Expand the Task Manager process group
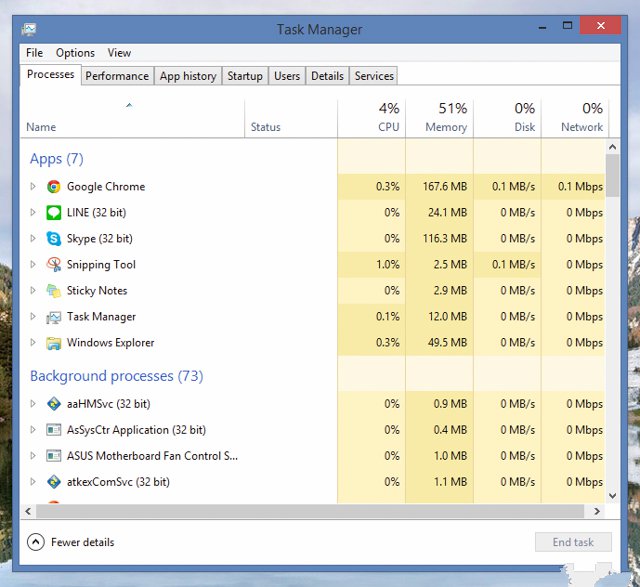The height and width of the screenshot is (587, 640). [33, 316]
